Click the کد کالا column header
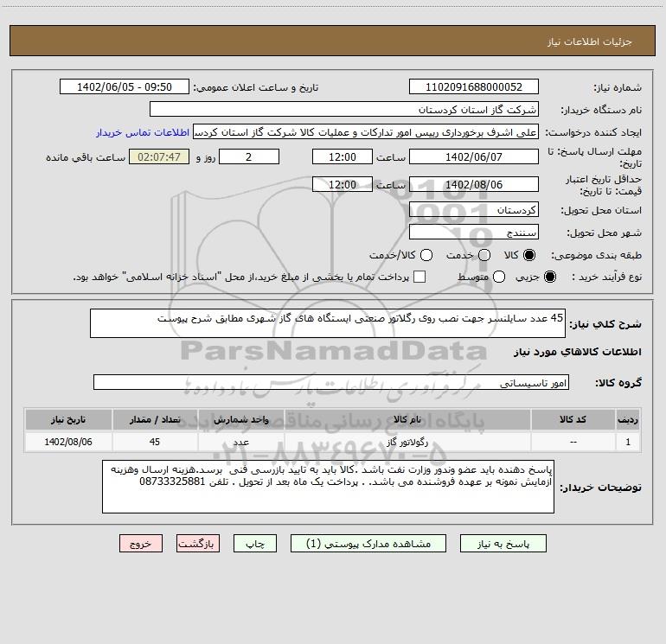Viewport: 666px width, 644px height. tap(573, 419)
